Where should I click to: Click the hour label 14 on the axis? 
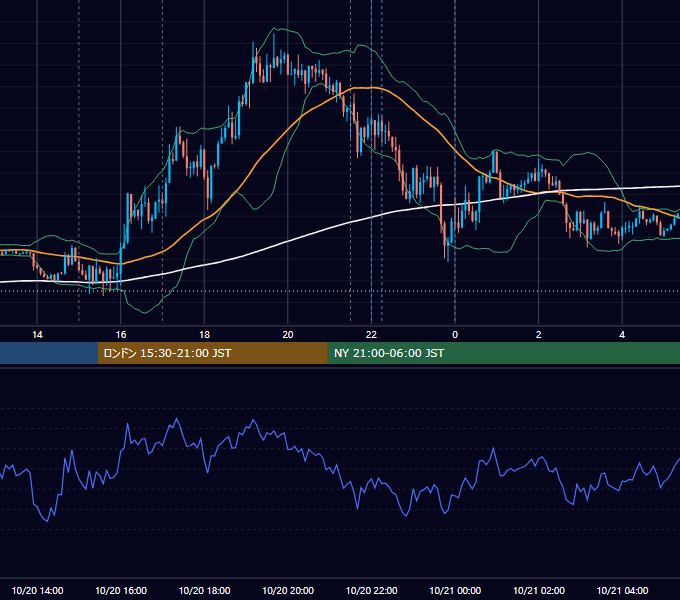[37, 334]
